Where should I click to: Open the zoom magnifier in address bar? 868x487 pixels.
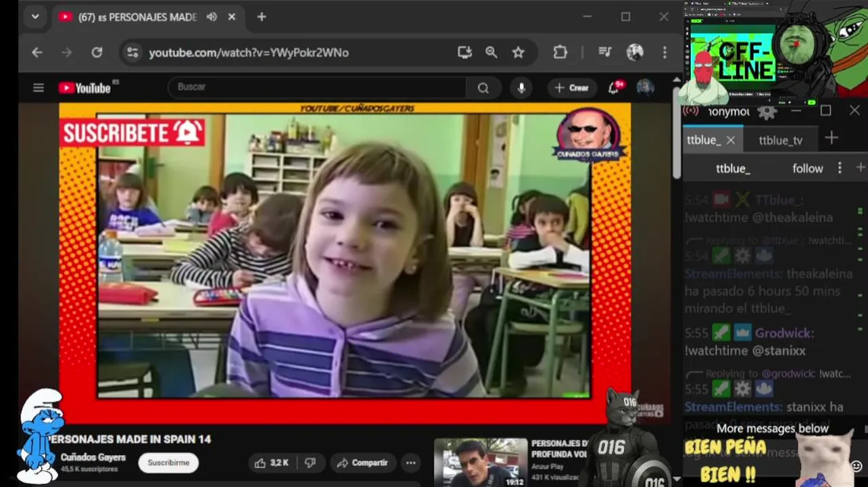coord(491,52)
